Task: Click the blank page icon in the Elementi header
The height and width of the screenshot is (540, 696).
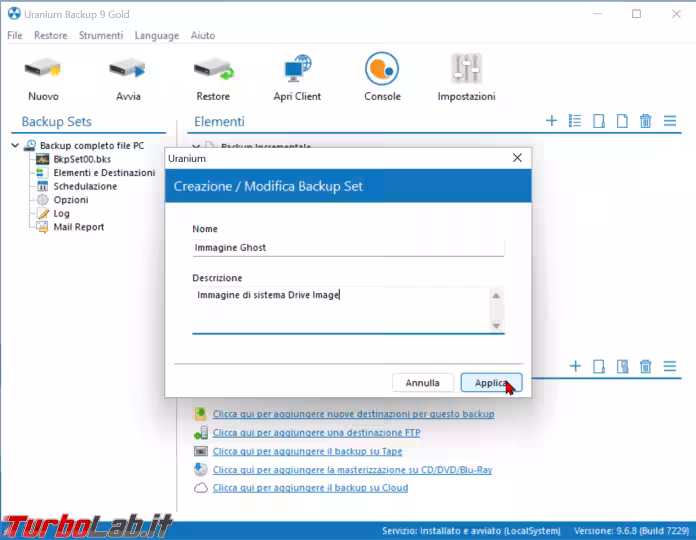Action: pos(622,121)
